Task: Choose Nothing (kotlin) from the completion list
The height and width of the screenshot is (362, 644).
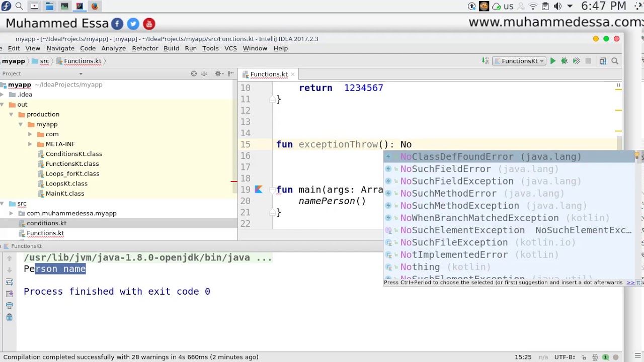Action: [x=509, y=267]
